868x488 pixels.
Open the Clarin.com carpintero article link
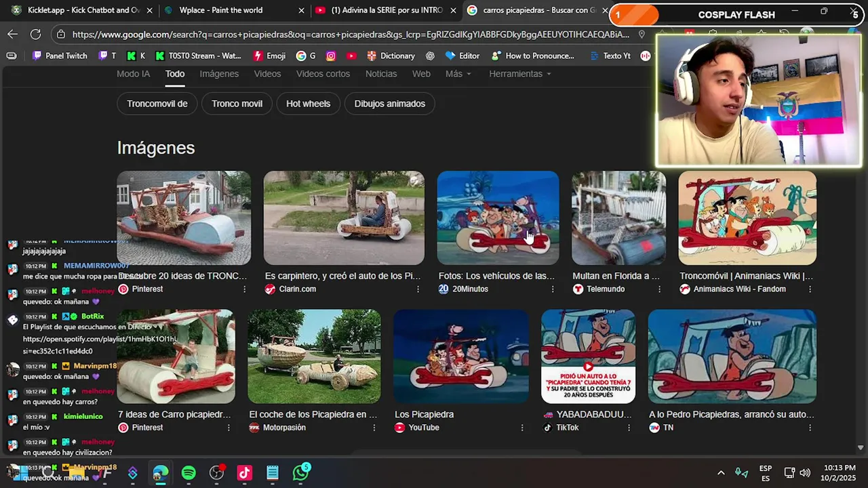[342, 276]
